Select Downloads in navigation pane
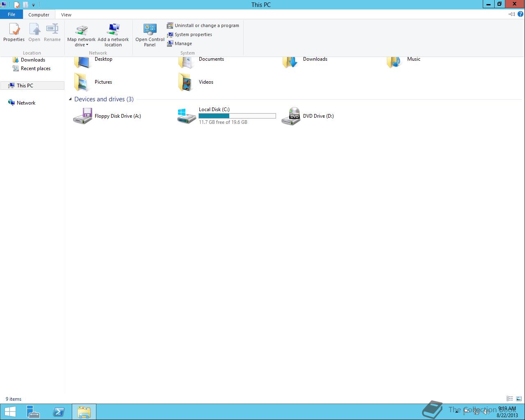 [33, 60]
